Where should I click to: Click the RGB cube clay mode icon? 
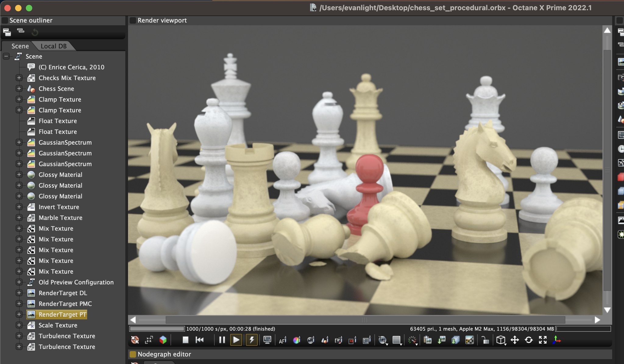pos(163,340)
